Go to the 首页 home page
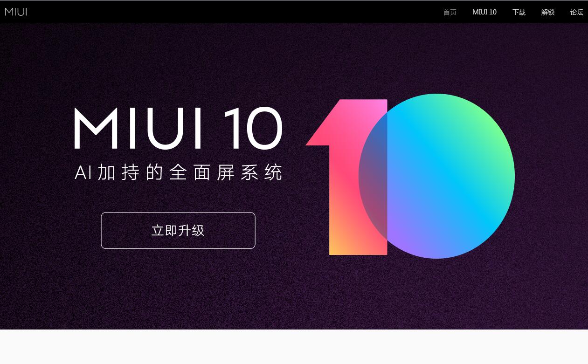This screenshot has width=588, height=364. coord(450,12)
